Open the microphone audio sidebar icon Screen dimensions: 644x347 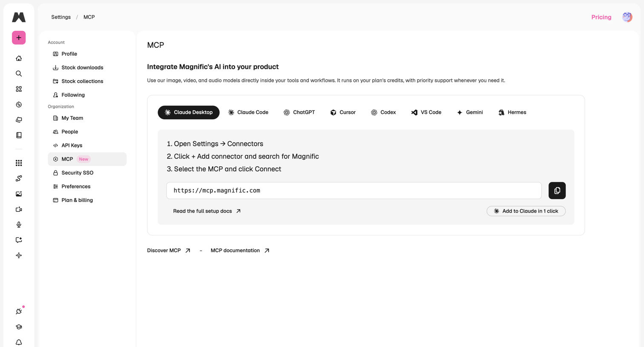pos(19,225)
